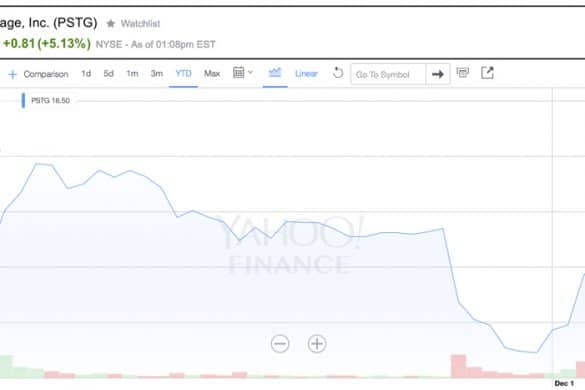
Task: Add PSTG to Watchlist via star icon
Action: pyautogui.click(x=111, y=24)
